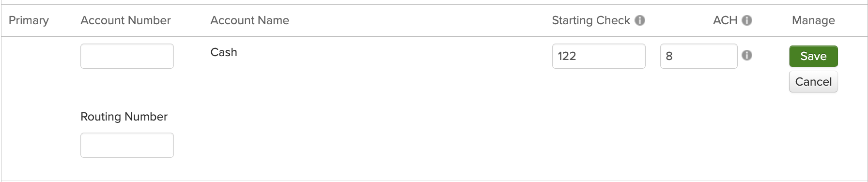
Task: Place cursor in the check number box
Action: [x=599, y=56]
